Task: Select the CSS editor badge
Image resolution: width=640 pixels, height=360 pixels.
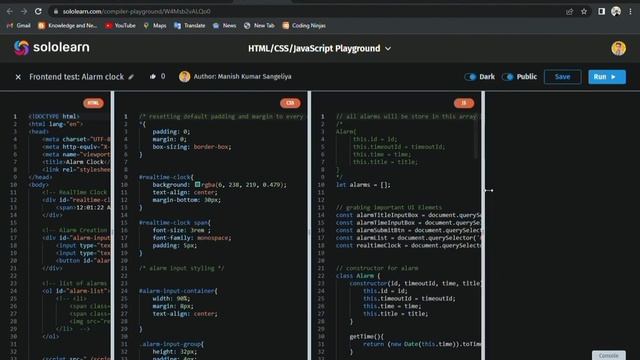Action: point(290,103)
